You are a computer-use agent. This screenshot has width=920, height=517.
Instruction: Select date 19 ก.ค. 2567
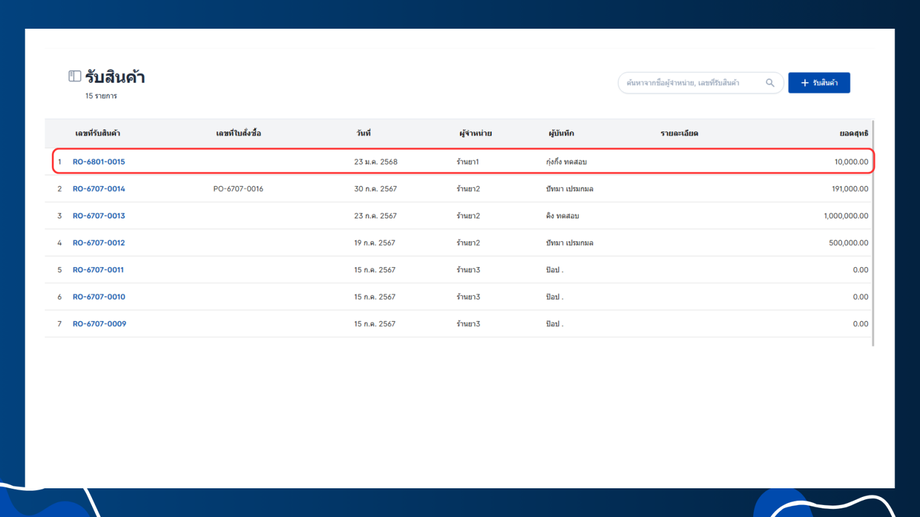[x=374, y=243]
